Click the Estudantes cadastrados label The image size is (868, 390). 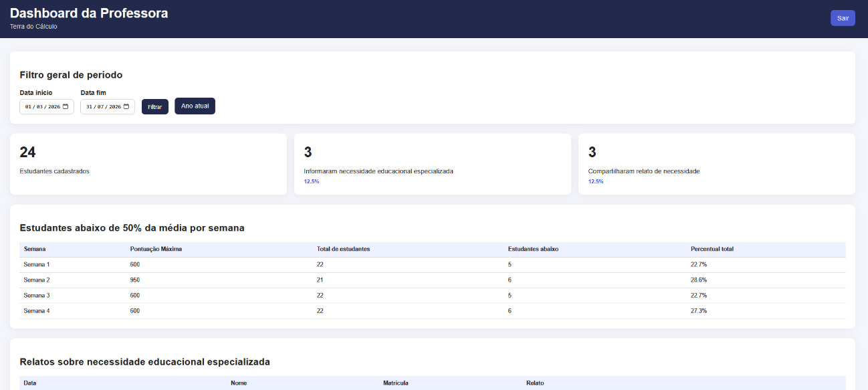[55, 171]
